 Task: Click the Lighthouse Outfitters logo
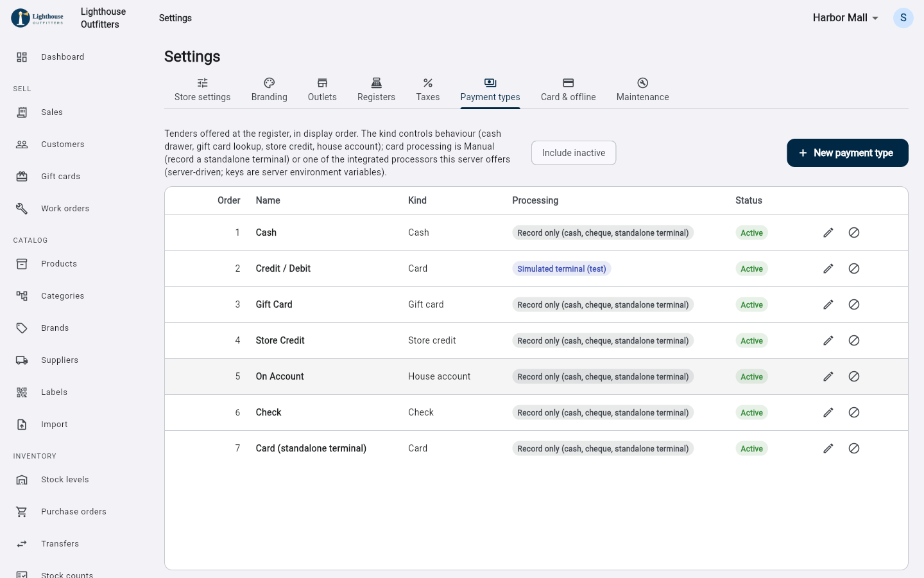click(x=37, y=18)
